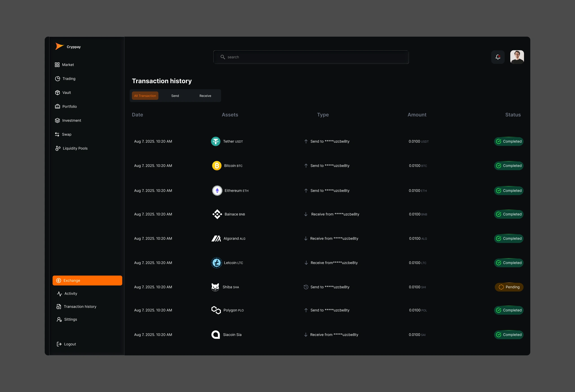The height and width of the screenshot is (392, 575).
Task: Click the Cryppay logo
Action: pyautogui.click(x=60, y=46)
